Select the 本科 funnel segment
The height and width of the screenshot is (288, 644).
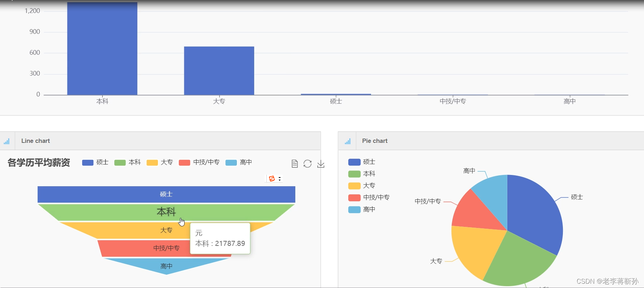click(166, 212)
